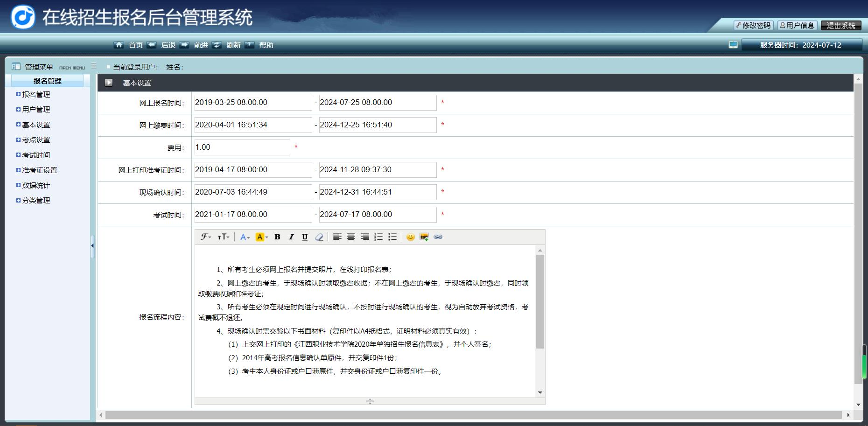868x426 pixels.
Task: Expand the 报名管理 tree item
Action: coord(36,94)
